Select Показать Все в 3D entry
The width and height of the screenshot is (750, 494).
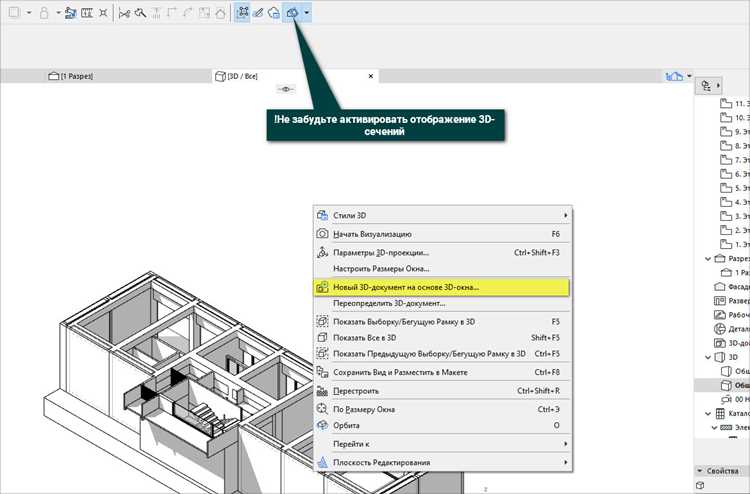coord(442,338)
